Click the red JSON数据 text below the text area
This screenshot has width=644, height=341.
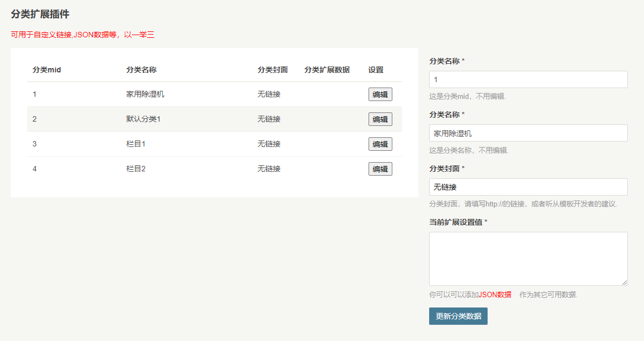click(495, 295)
